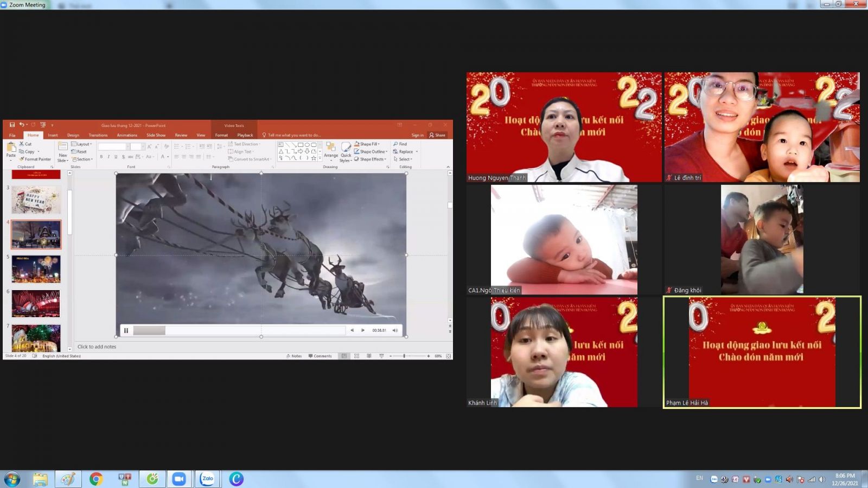Click the Share button in PowerPoint
The image size is (868, 488).
(x=437, y=135)
